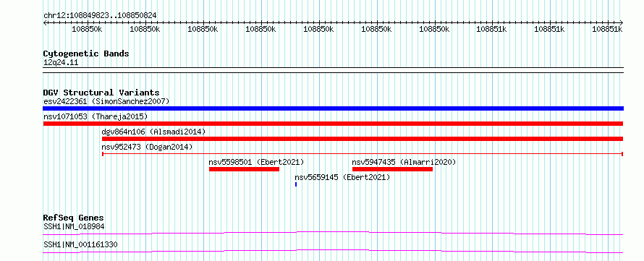Click the Cytogenetic Bands track heading
Screen dimensions: 644x261
86,54
